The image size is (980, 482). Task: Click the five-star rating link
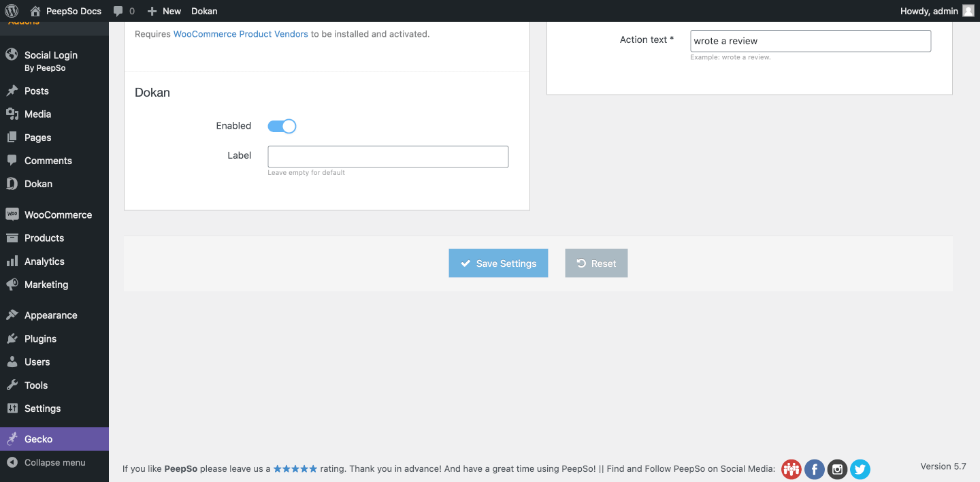[x=295, y=468]
